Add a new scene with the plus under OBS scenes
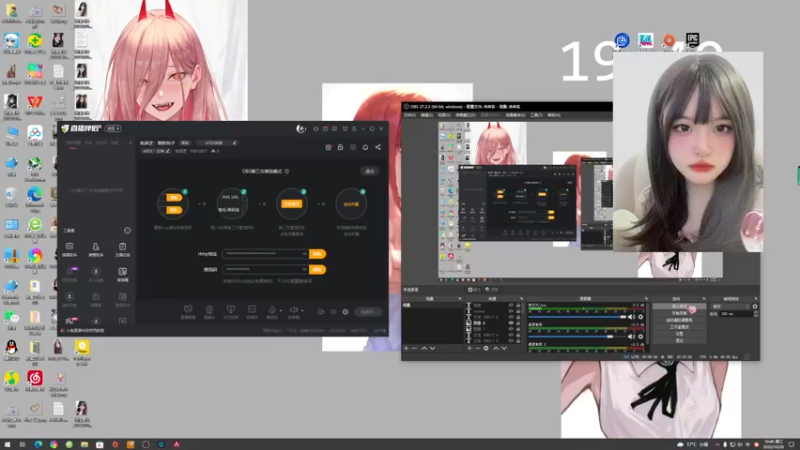 [406, 348]
